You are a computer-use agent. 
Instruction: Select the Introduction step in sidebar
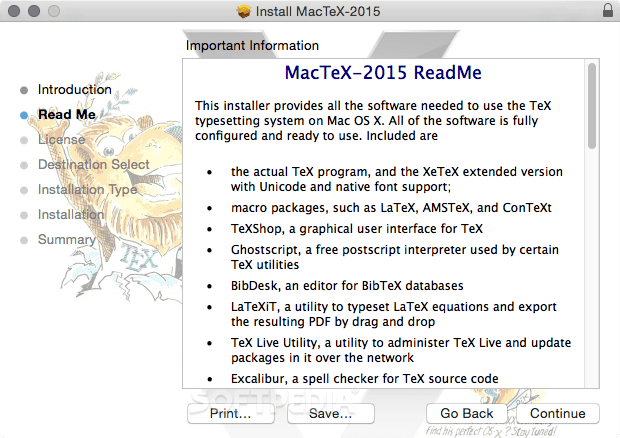[x=75, y=89]
